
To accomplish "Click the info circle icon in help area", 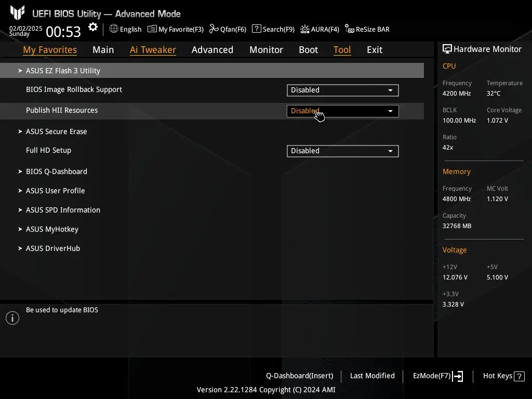I will (x=12, y=318).
